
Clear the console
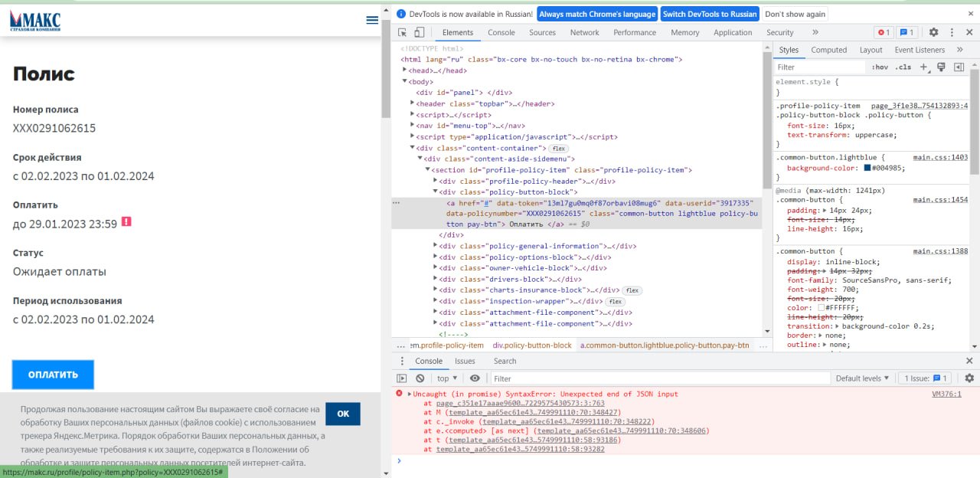pos(420,378)
